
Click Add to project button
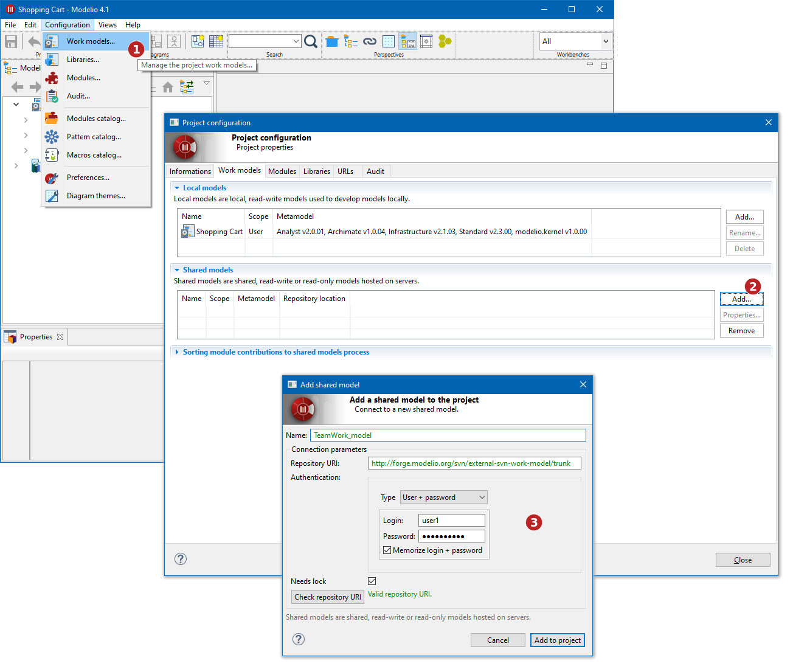(x=558, y=640)
